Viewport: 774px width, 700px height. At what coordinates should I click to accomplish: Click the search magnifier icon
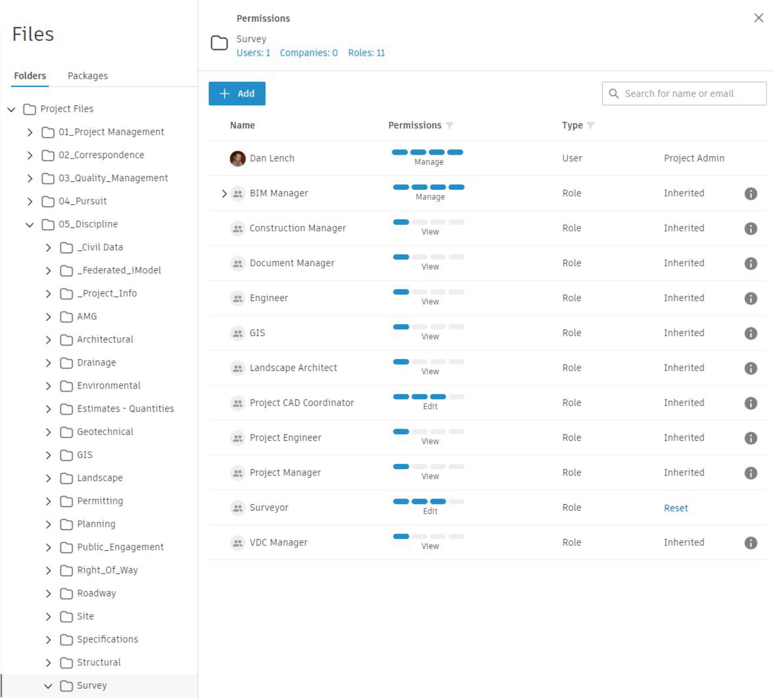[x=614, y=94]
